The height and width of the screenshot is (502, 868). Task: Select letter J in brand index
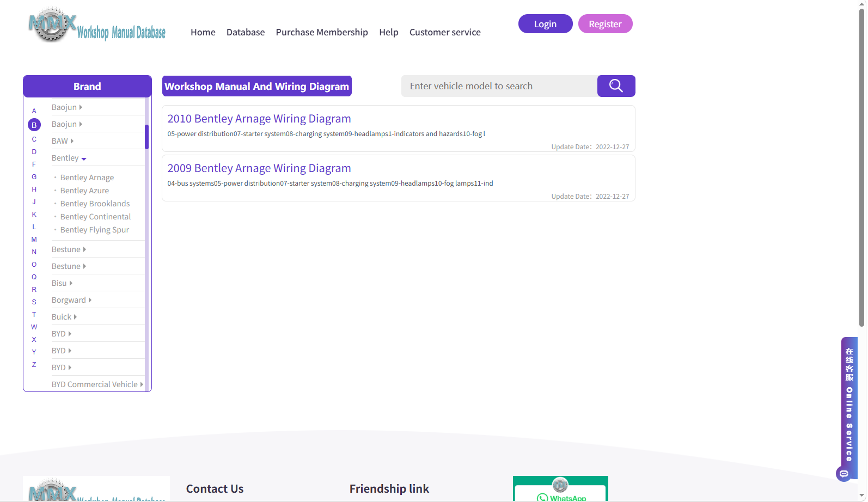[34, 202]
